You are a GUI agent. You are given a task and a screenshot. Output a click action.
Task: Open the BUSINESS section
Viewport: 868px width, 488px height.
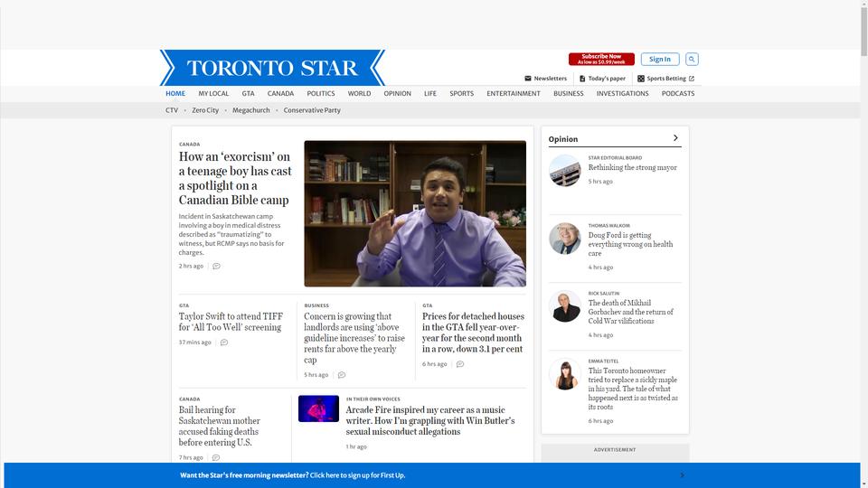[569, 93]
